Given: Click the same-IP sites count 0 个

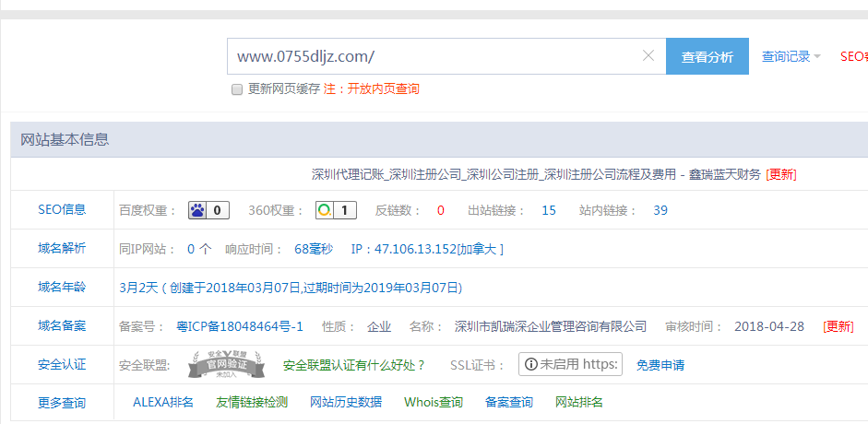Looking at the screenshot, I should (x=199, y=249).
